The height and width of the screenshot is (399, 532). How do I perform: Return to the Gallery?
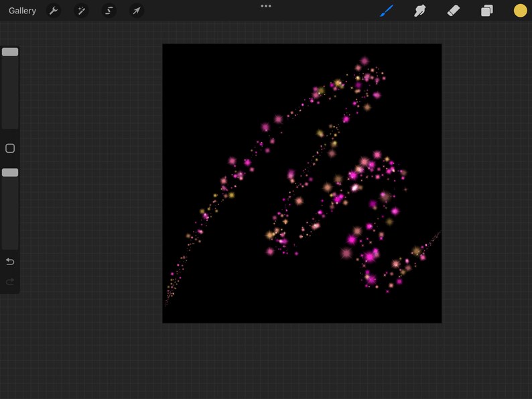click(22, 11)
